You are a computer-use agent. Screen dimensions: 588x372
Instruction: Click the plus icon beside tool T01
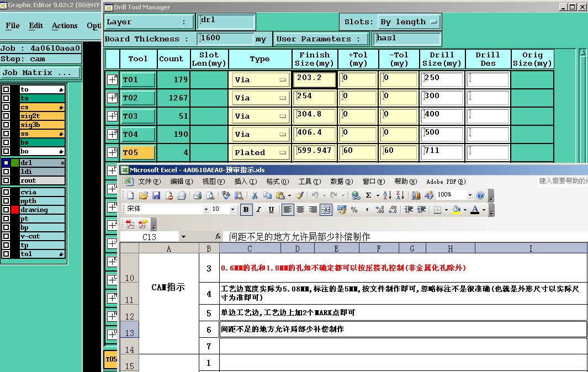pyautogui.click(x=112, y=79)
